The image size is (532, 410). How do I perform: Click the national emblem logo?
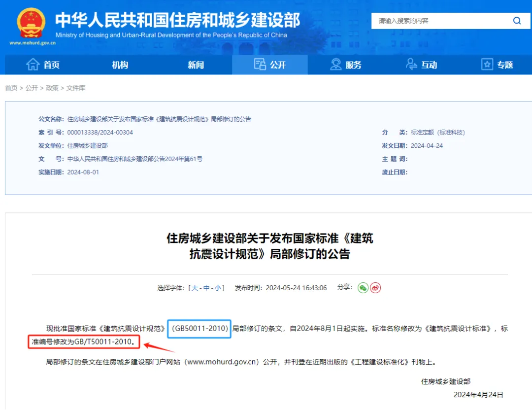click(x=31, y=23)
